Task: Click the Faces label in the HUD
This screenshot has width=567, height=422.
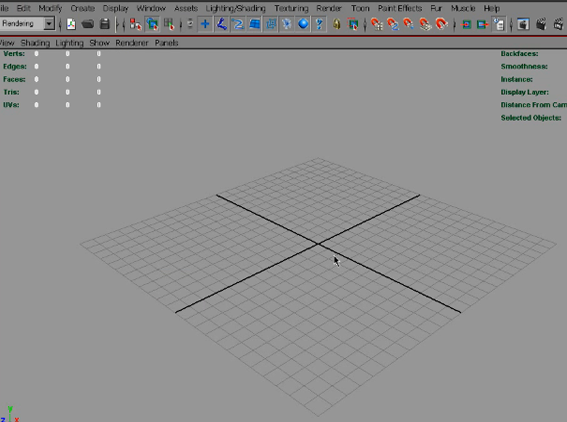Action: (14, 79)
